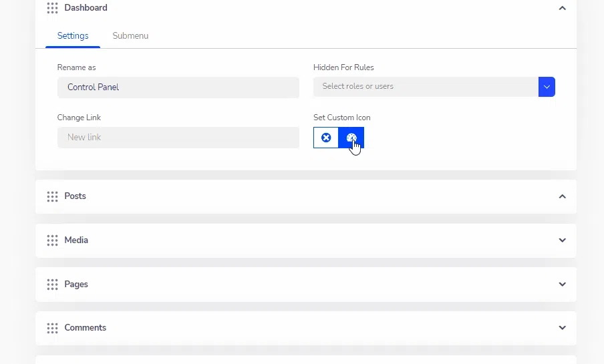Click the Posts drag handle grid icon

tap(52, 196)
